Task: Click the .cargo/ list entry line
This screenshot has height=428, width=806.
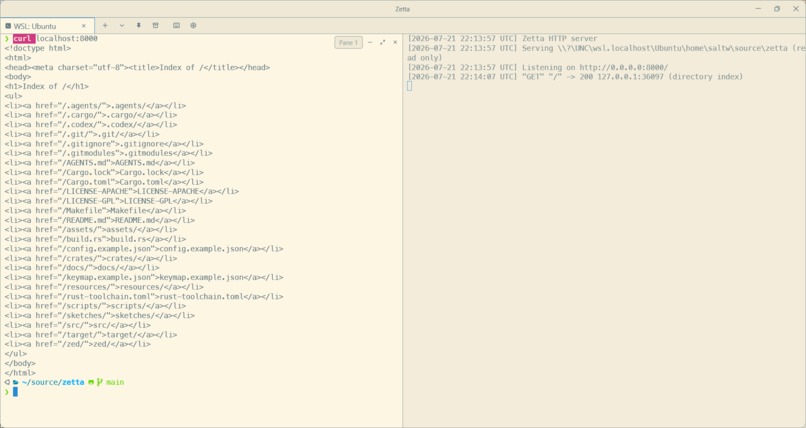Action: tap(91, 115)
